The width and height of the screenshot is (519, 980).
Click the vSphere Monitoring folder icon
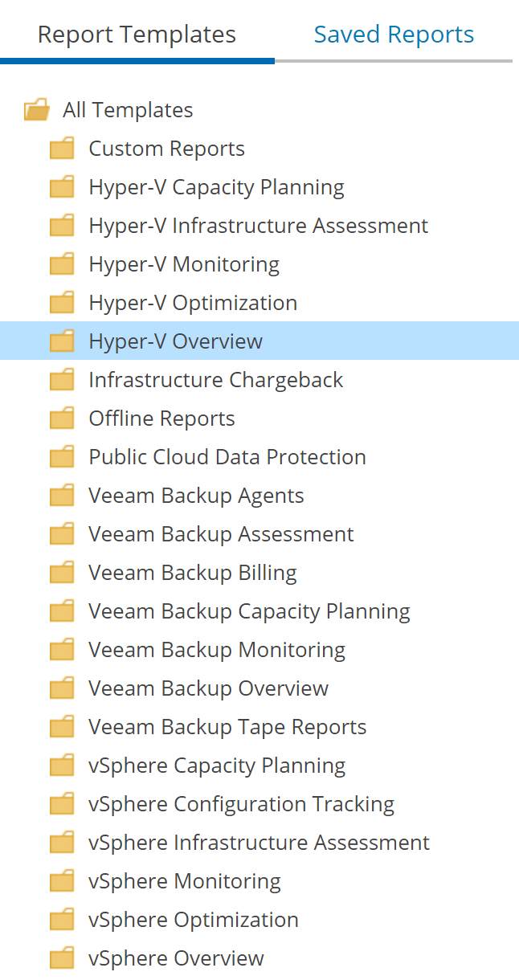coord(62,880)
